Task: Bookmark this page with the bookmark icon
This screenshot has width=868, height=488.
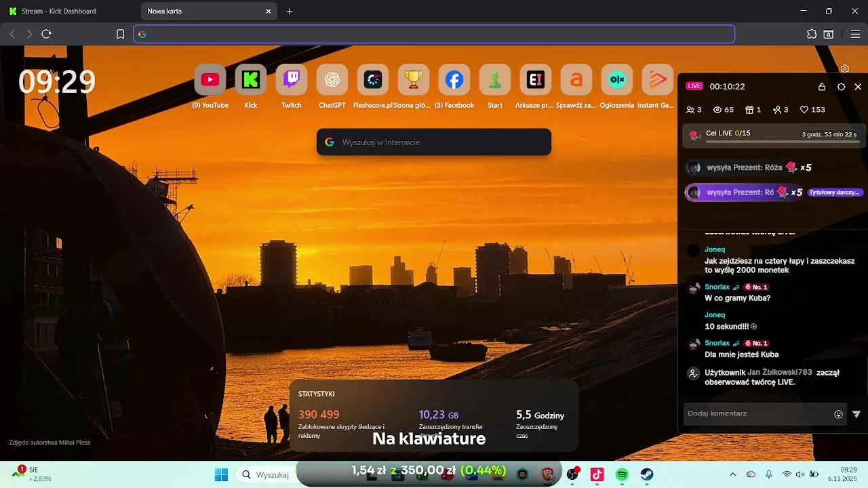Action: [120, 34]
